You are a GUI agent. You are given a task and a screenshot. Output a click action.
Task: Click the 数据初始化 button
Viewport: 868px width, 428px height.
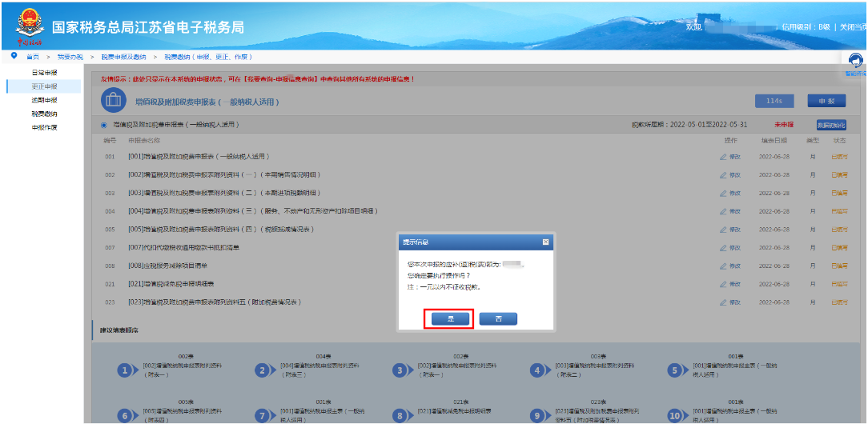830,125
